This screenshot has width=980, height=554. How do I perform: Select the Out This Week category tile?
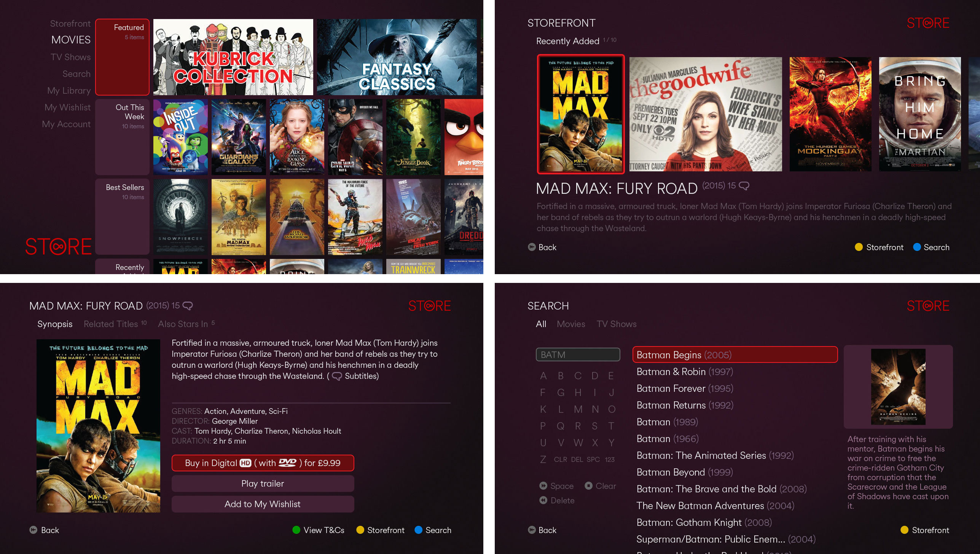pyautogui.click(x=122, y=137)
